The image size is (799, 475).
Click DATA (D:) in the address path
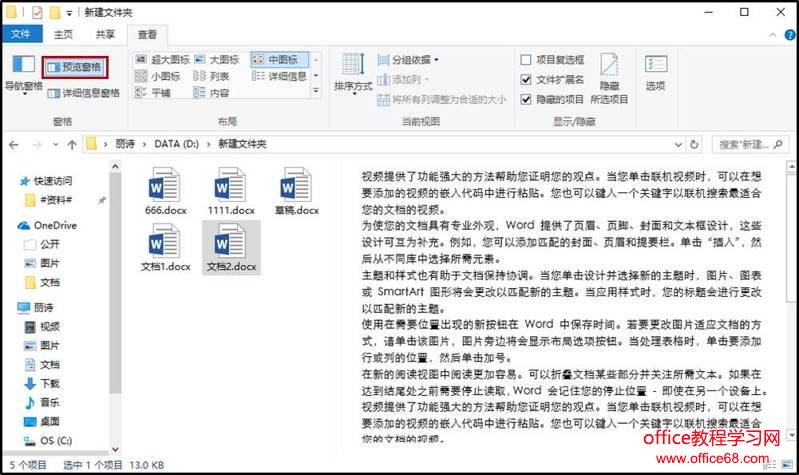coord(176,144)
